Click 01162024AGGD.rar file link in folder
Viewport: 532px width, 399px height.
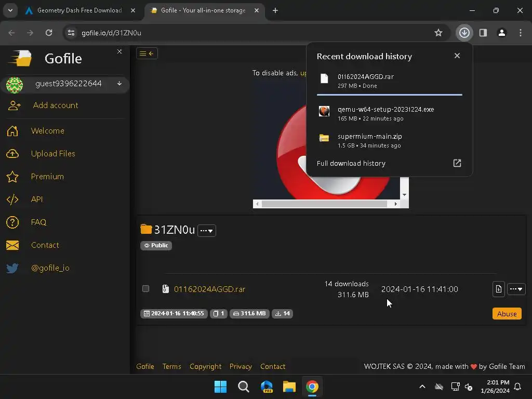[210, 289]
